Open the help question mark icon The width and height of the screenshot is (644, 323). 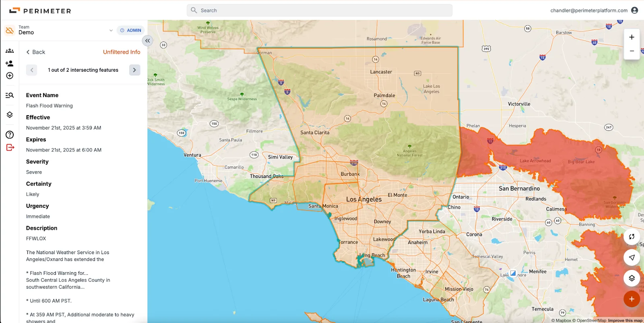(x=10, y=135)
